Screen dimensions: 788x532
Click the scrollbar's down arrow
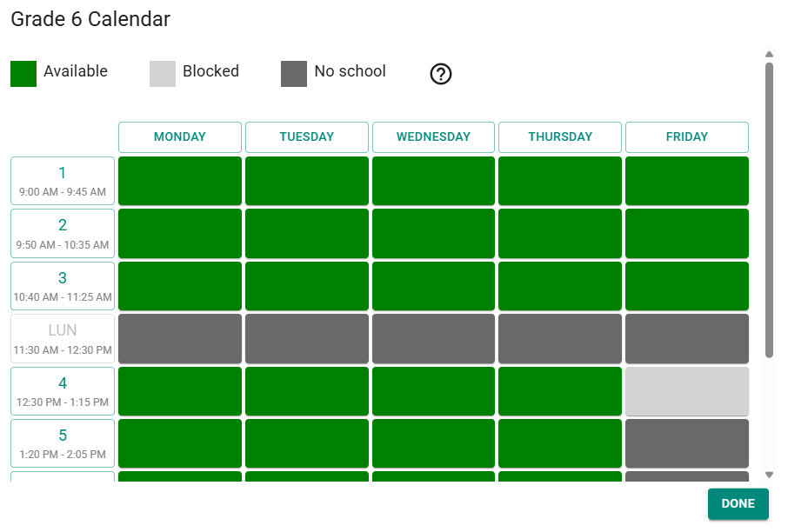[769, 475]
